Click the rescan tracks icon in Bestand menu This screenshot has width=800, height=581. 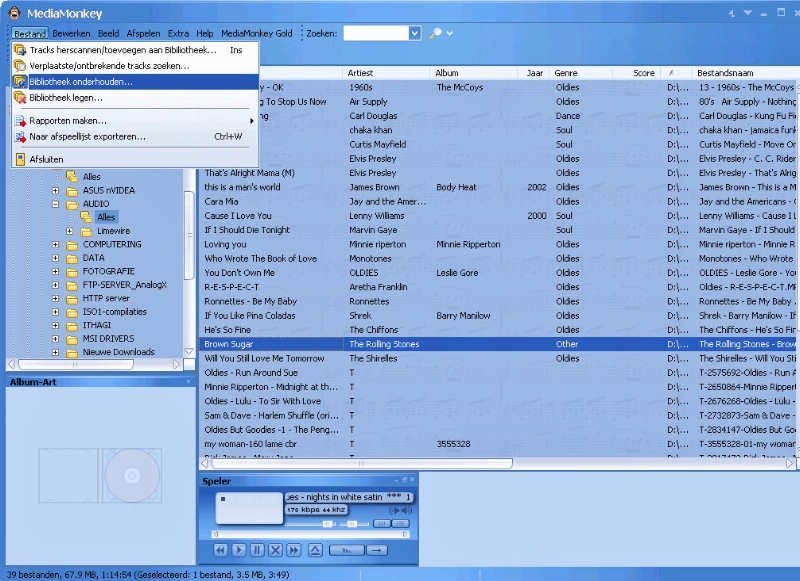[x=20, y=50]
